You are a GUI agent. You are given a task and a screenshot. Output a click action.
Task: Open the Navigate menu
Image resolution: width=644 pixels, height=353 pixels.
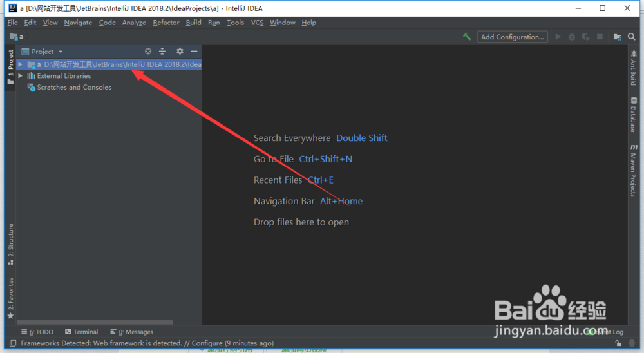tap(78, 23)
